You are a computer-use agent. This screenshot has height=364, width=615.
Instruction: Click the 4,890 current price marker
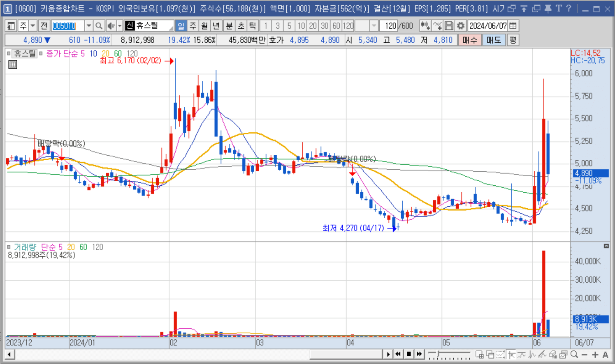coord(591,173)
